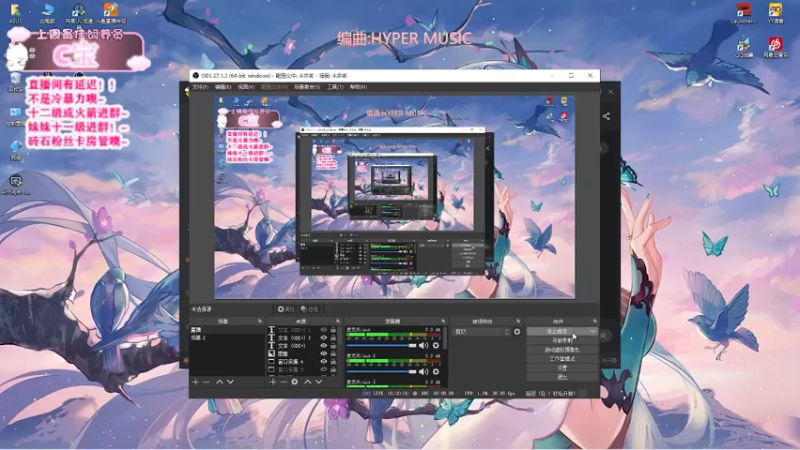Open settings gear for first 麦克风/Aux channel
This screenshot has height=450, width=800.
coord(436,345)
